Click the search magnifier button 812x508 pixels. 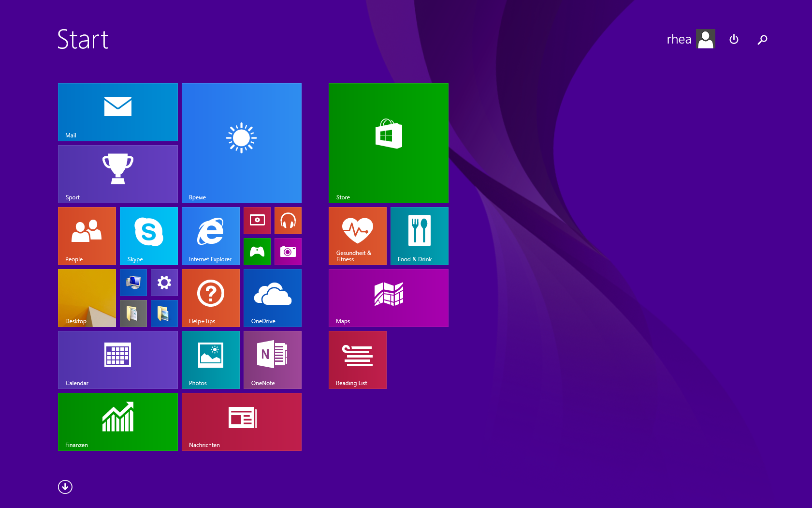762,40
